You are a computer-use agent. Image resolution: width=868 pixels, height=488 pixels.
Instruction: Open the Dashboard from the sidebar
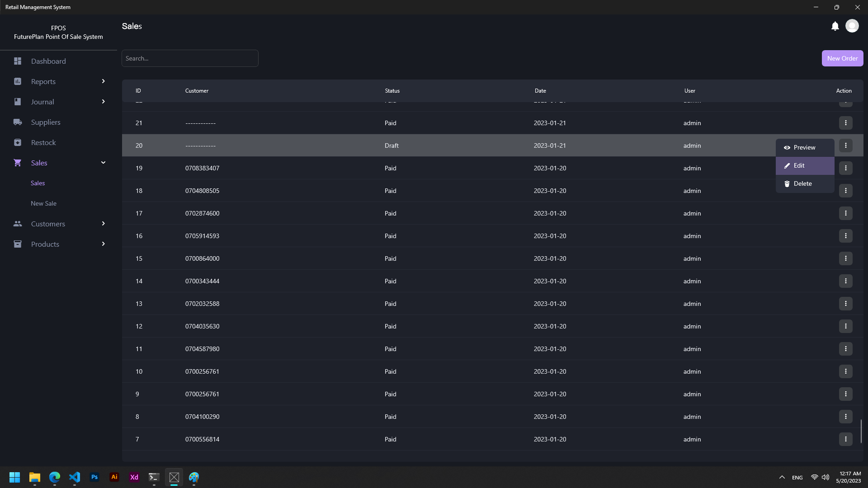pos(48,61)
